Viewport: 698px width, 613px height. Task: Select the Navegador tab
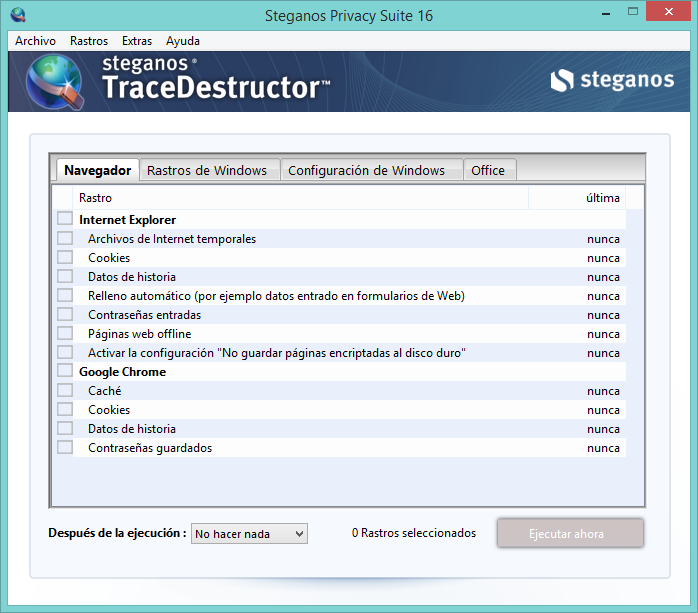coord(97,170)
